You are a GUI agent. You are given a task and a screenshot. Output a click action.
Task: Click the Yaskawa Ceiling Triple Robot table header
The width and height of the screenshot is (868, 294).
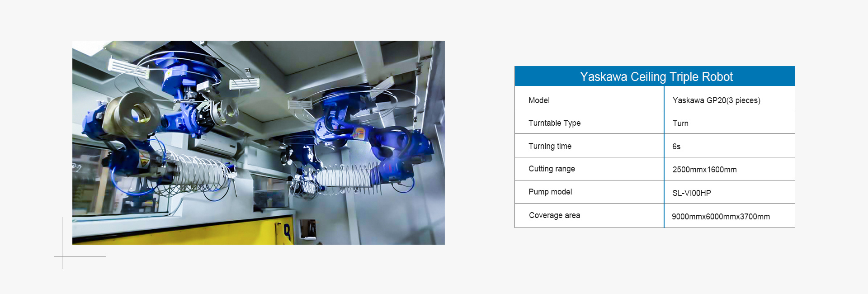656,76
